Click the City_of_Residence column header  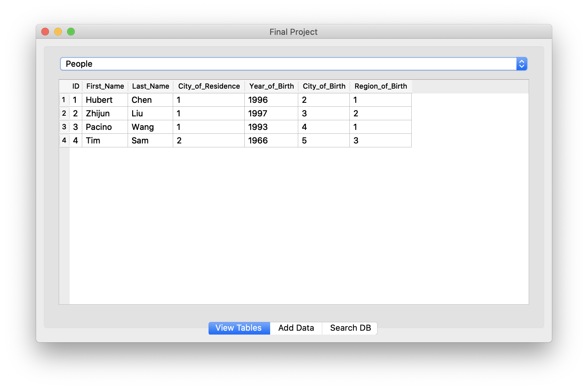click(209, 86)
